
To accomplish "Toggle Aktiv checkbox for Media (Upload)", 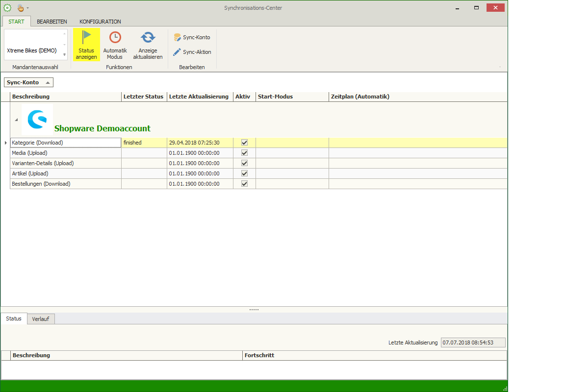I will click(245, 153).
